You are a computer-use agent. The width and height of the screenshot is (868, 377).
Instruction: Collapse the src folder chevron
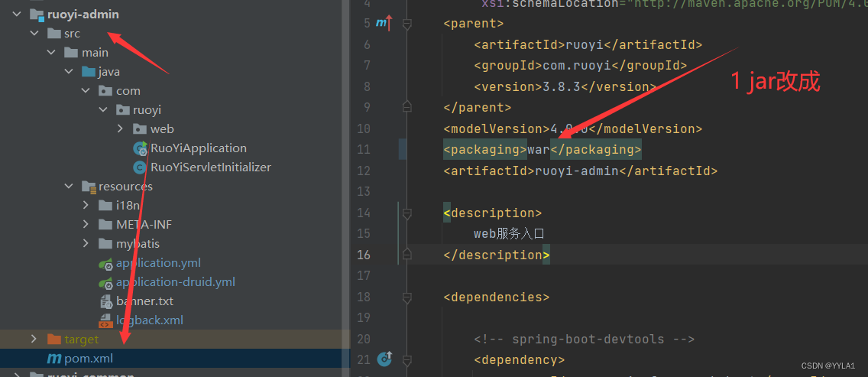click(34, 34)
